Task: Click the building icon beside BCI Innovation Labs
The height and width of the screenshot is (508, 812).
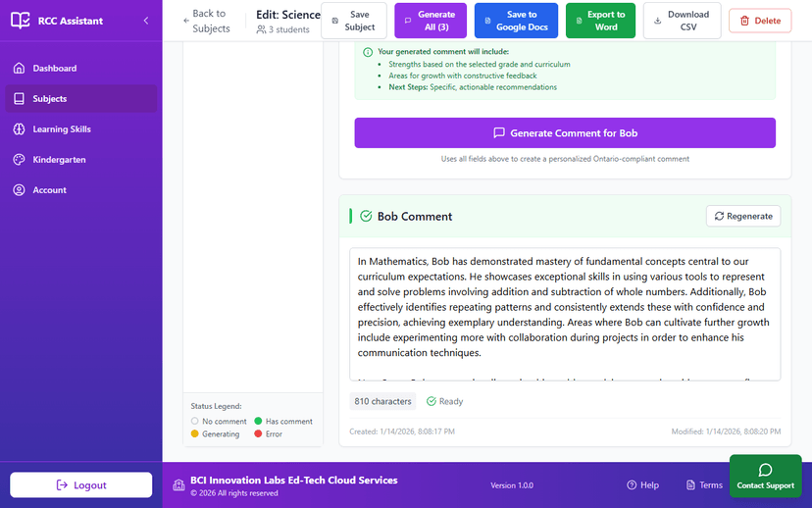Action: pos(178,485)
